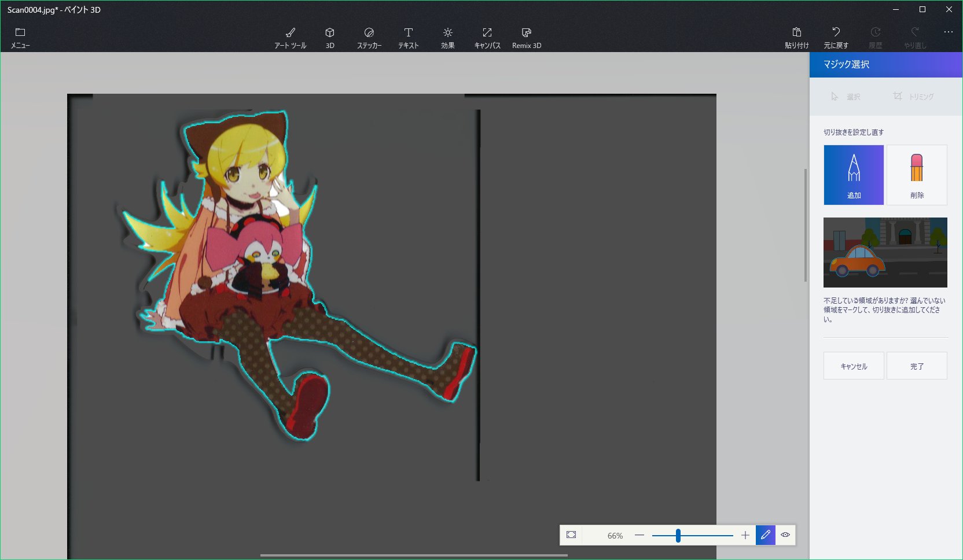963x560 pixels.
Task: Open the キャンバス canvas tab
Action: 487,38
